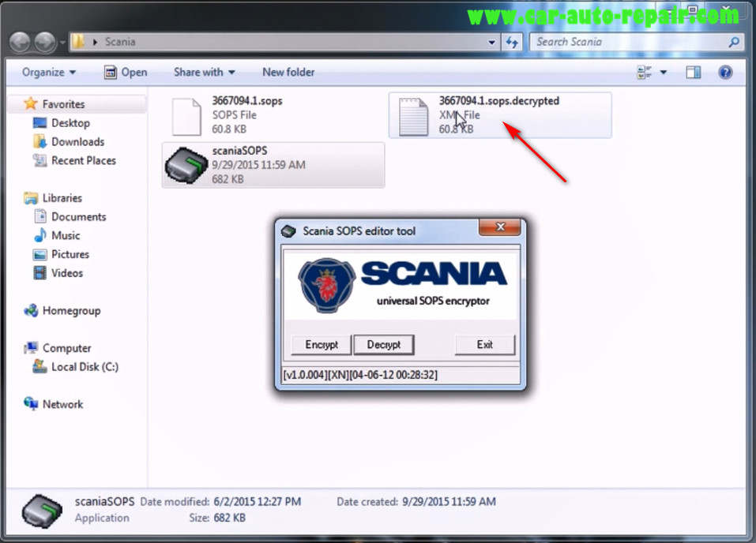Click the Open toolbar icon beside Open

point(111,73)
